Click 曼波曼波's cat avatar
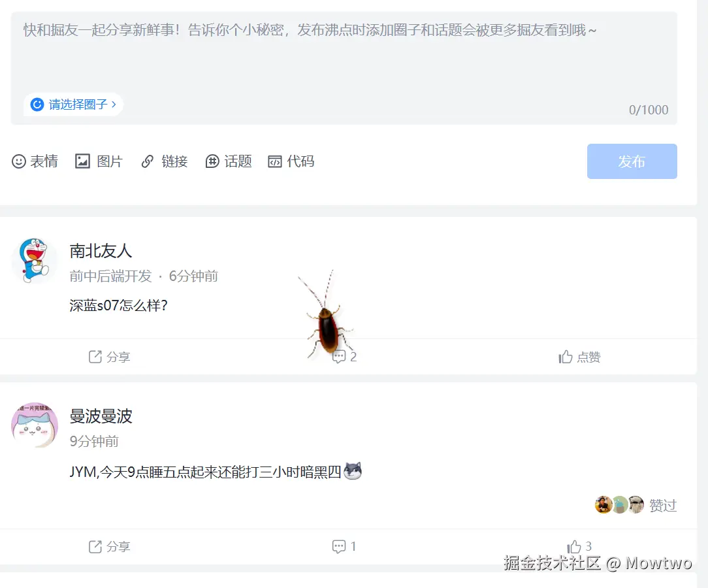Screen dimensions: 708x588 34,425
